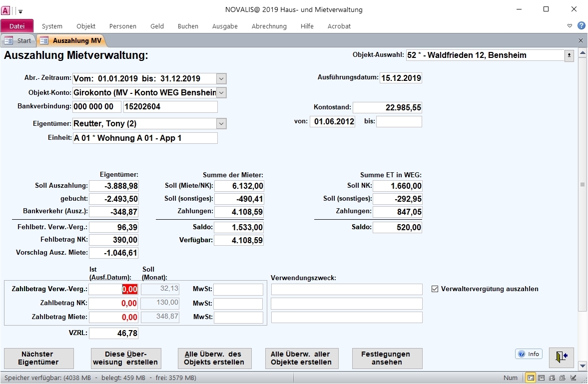588x384 pixels.
Task: Click the Saldo value 520,00
Action: 398,227
